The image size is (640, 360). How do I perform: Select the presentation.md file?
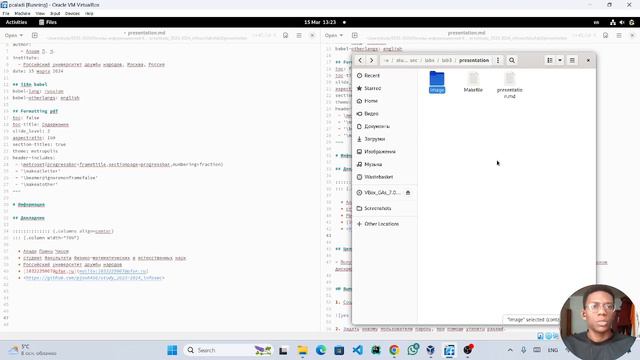[x=509, y=84]
